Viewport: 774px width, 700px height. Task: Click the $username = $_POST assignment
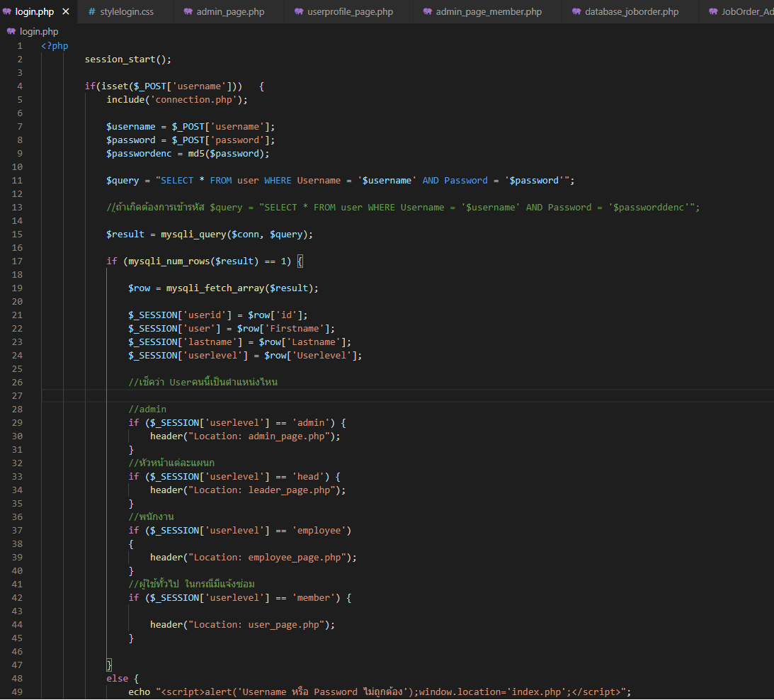tap(190, 127)
